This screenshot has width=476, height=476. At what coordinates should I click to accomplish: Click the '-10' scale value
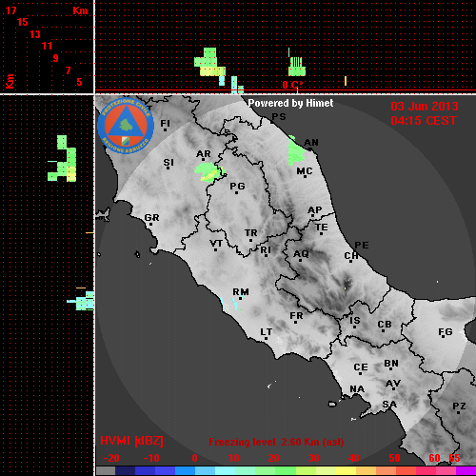point(151,458)
